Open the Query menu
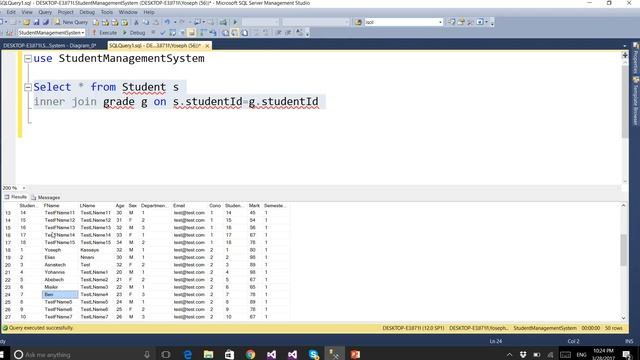This screenshot has height=360, width=640. [45, 12]
